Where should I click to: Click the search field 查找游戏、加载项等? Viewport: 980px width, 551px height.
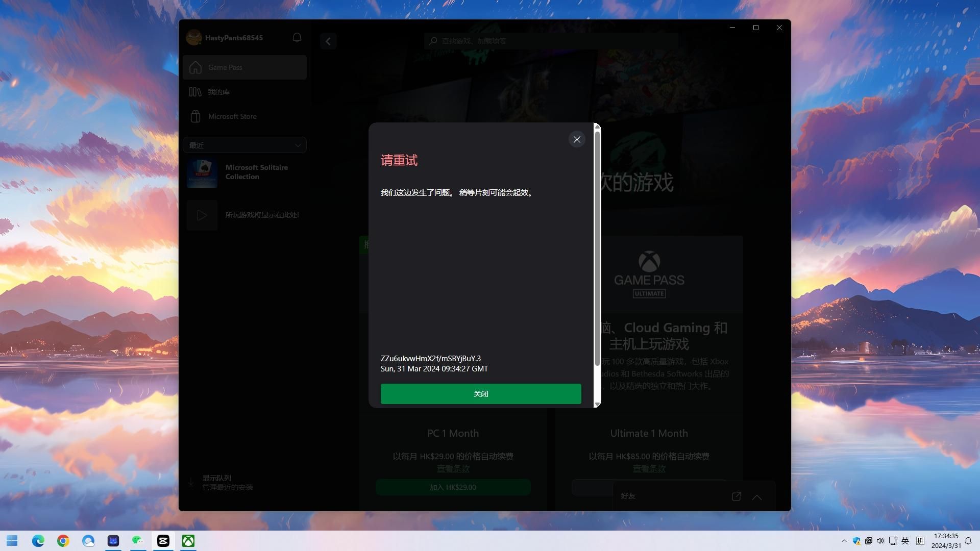(551, 41)
